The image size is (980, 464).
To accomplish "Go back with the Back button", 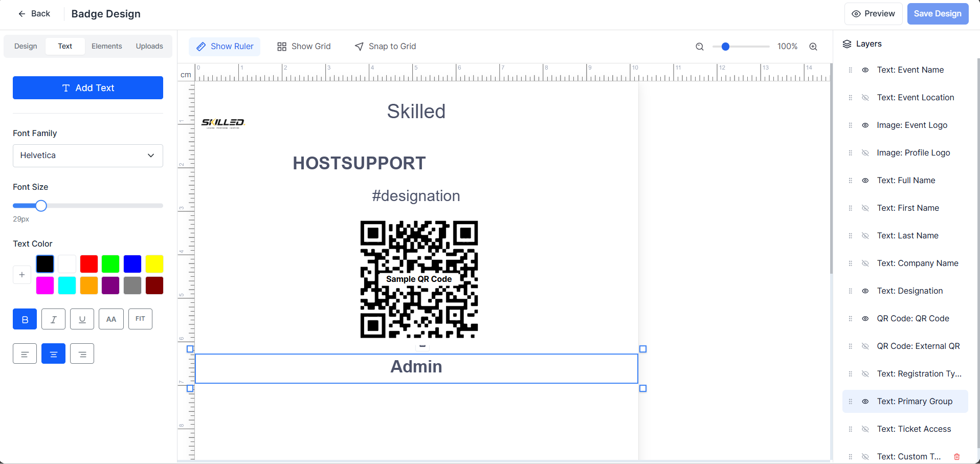I will click(34, 14).
